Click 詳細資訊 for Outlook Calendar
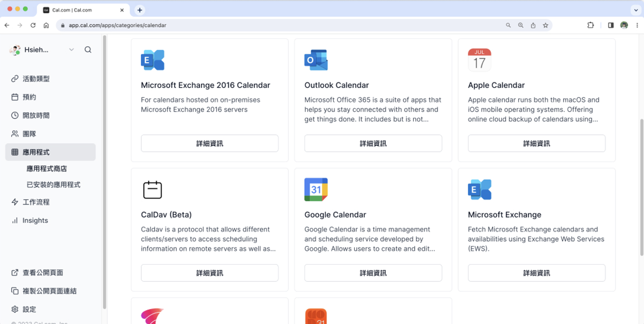This screenshot has width=644, height=324. 373,143
